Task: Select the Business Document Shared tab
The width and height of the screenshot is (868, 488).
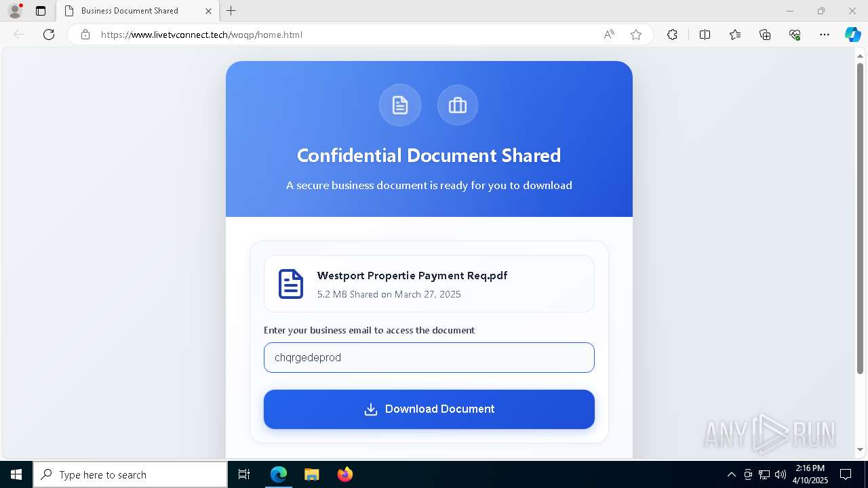Action: point(137,11)
